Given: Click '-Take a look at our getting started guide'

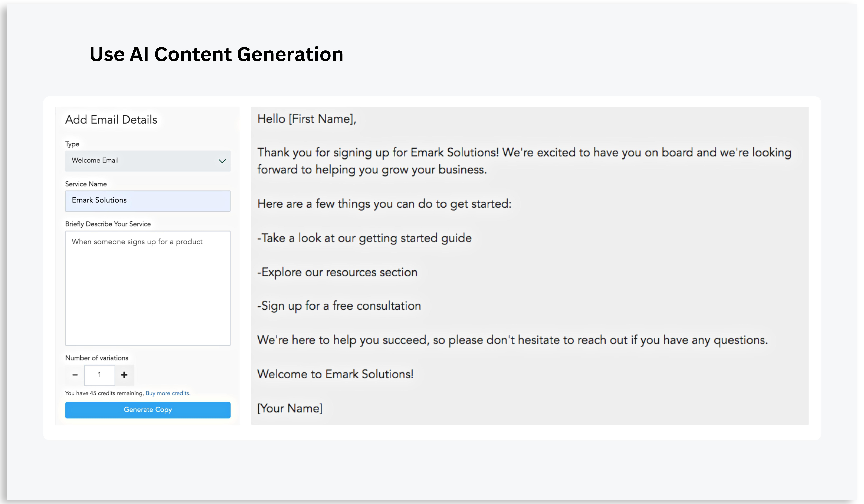Looking at the screenshot, I should 364,238.
